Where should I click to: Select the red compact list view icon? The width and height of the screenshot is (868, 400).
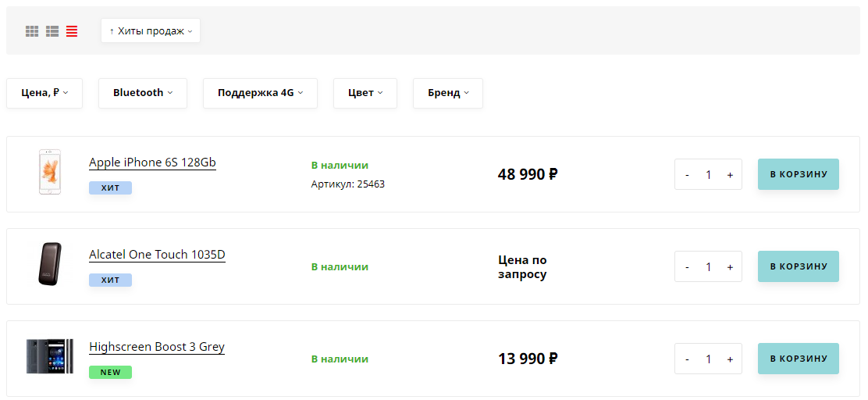[x=72, y=31]
